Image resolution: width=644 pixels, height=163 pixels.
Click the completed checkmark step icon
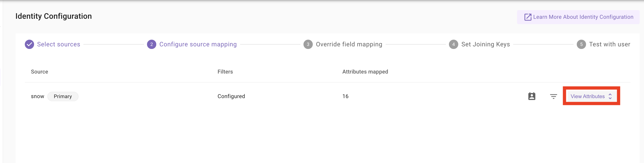pos(29,44)
